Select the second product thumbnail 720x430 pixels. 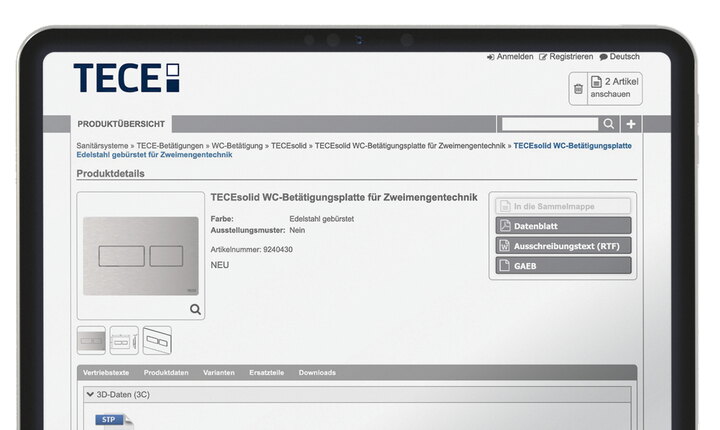(x=124, y=340)
